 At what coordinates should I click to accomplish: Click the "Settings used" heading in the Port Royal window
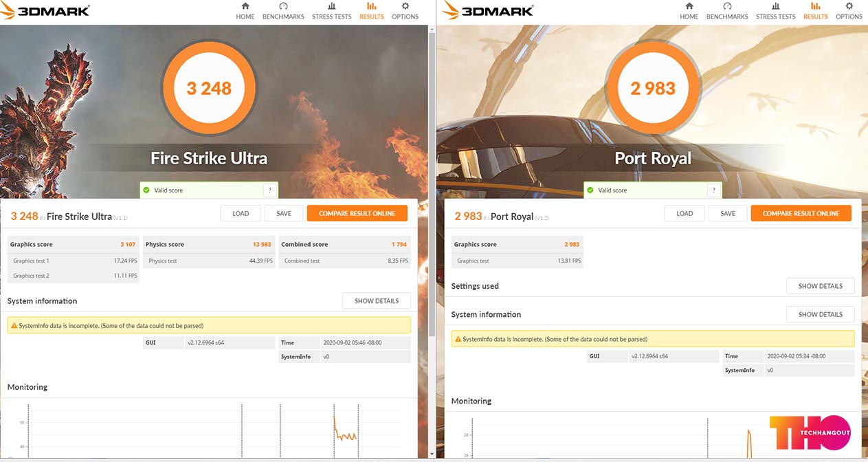click(475, 286)
